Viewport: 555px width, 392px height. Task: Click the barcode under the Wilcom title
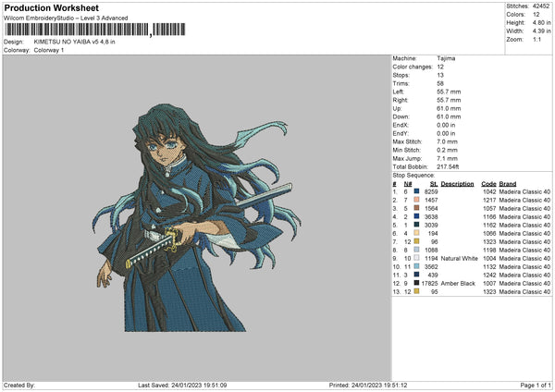click(x=94, y=30)
